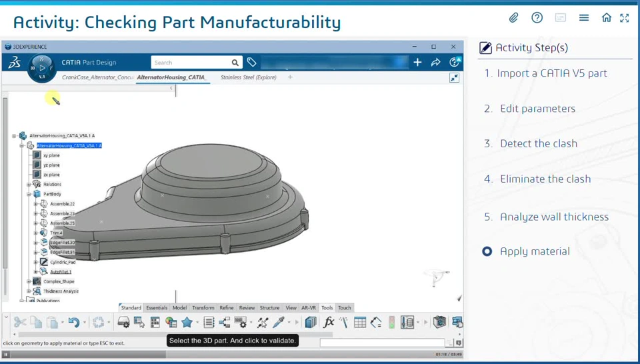The width and height of the screenshot is (640, 364).
Task: Collapse the root AlternatorHousing node
Action: pyautogui.click(x=14, y=135)
